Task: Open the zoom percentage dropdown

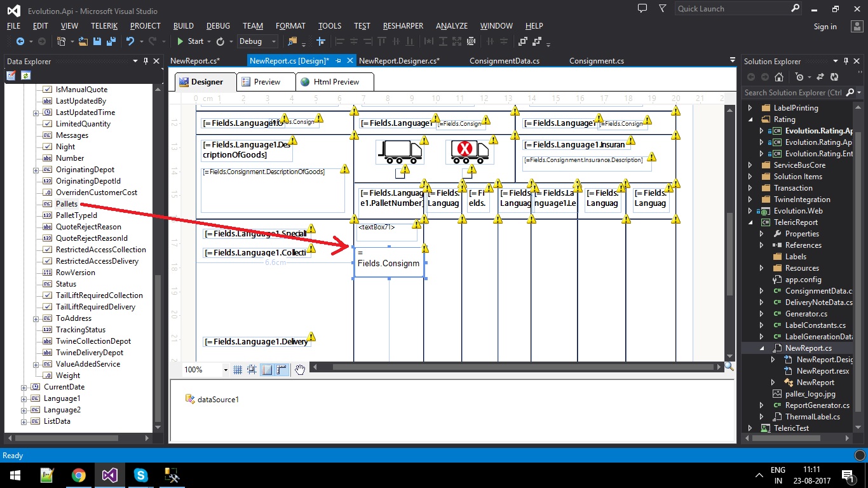Action: [x=226, y=370]
